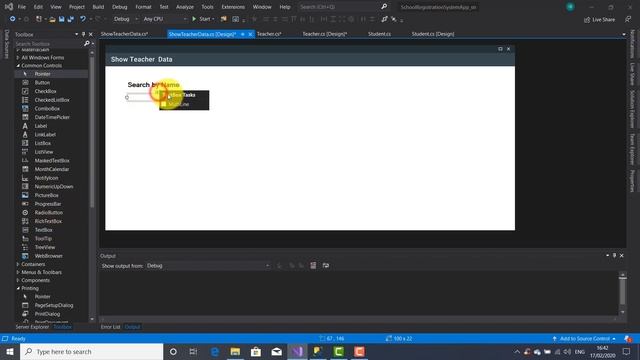640x360 pixels.
Task: Toggle word wrap icon in Output panel
Action: pyautogui.click(x=326, y=266)
